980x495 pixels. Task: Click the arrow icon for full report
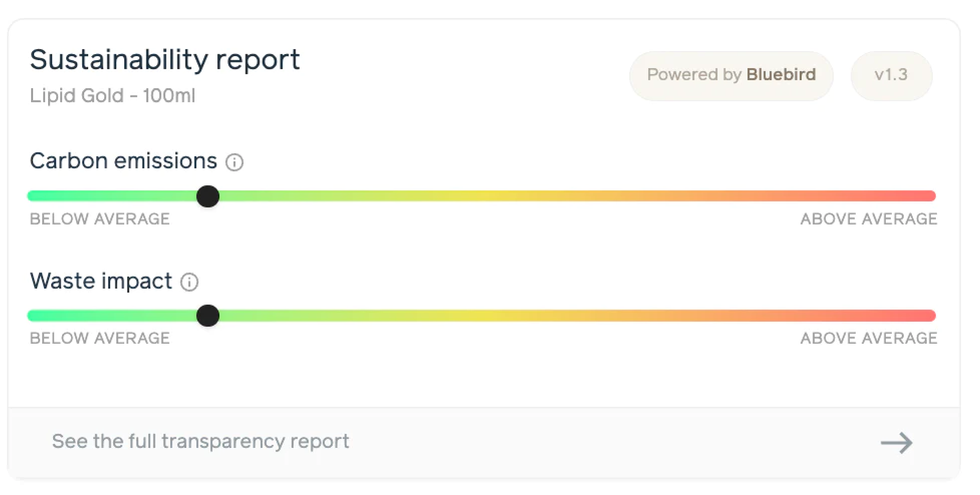coord(896,443)
